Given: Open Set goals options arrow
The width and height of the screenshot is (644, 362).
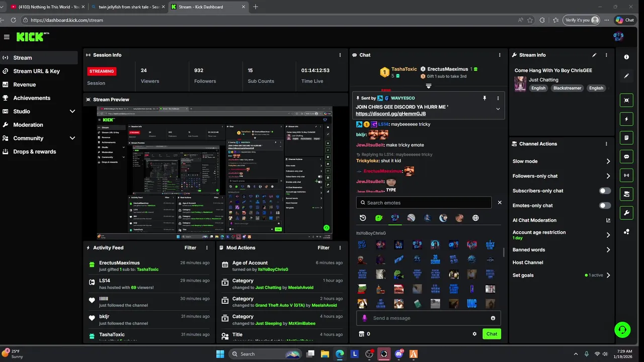Looking at the screenshot, I should pos(608,275).
